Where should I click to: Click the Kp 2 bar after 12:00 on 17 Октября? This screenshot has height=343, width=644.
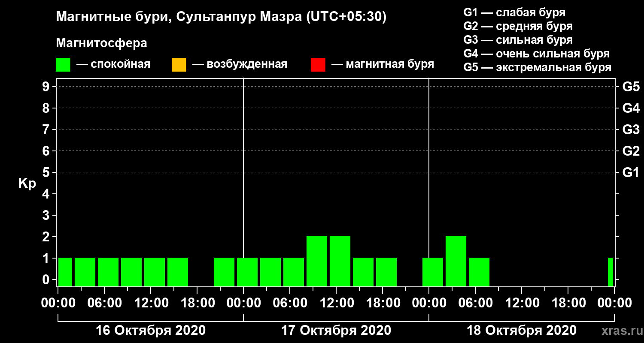[340, 261]
